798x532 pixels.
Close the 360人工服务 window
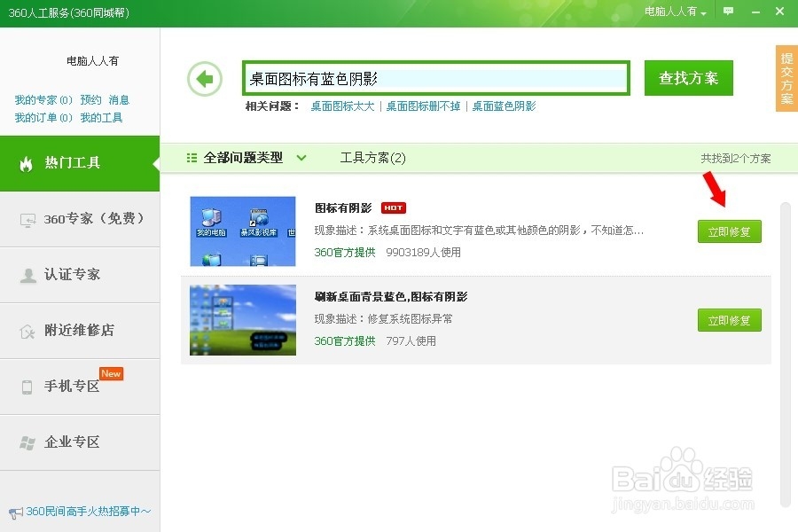pyautogui.click(x=779, y=12)
